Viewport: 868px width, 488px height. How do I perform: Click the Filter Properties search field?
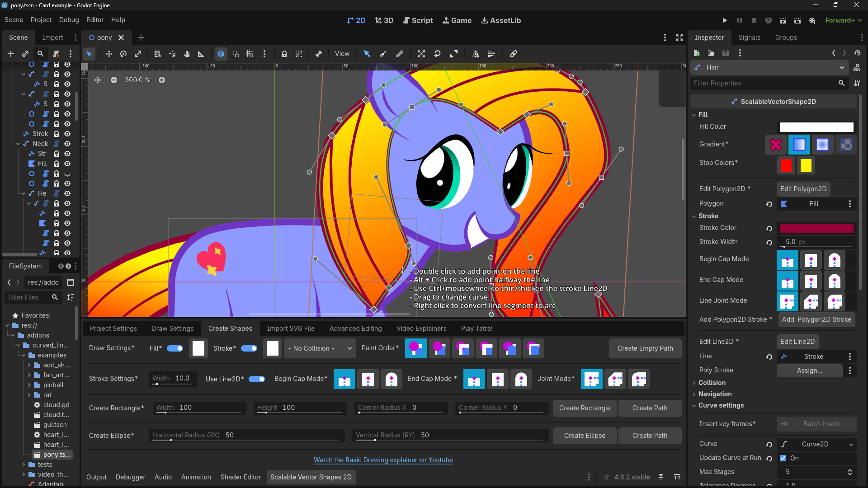click(x=769, y=83)
